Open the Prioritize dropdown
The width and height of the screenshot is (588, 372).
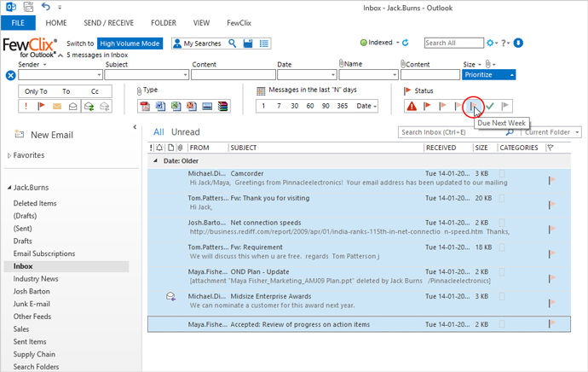489,75
